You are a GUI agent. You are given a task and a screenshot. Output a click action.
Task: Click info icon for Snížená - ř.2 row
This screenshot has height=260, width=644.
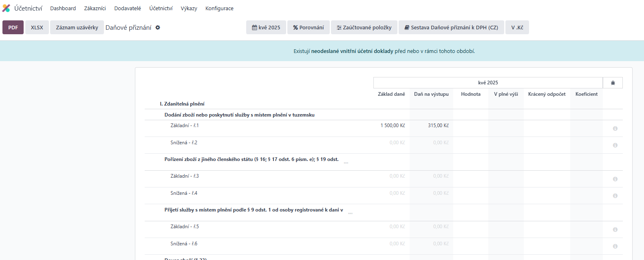(615, 145)
